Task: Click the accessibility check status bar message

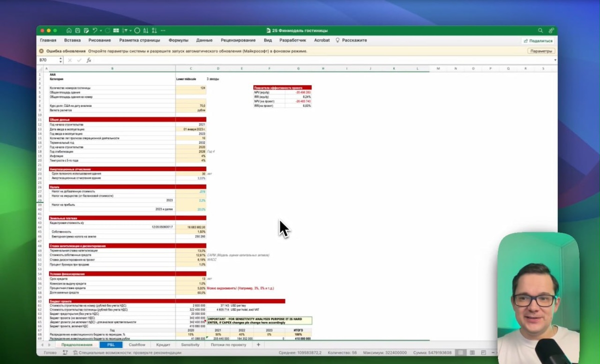Action: (x=127, y=353)
